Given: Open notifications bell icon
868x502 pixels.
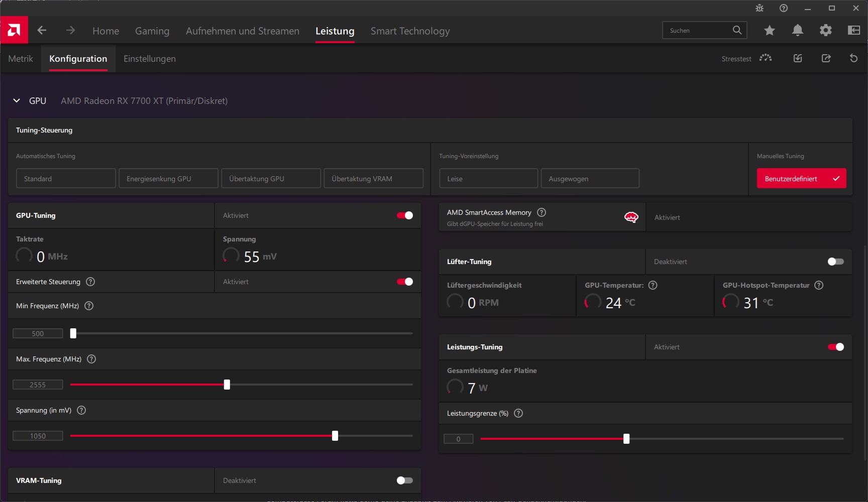Looking at the screenshot, I should 797,30.
